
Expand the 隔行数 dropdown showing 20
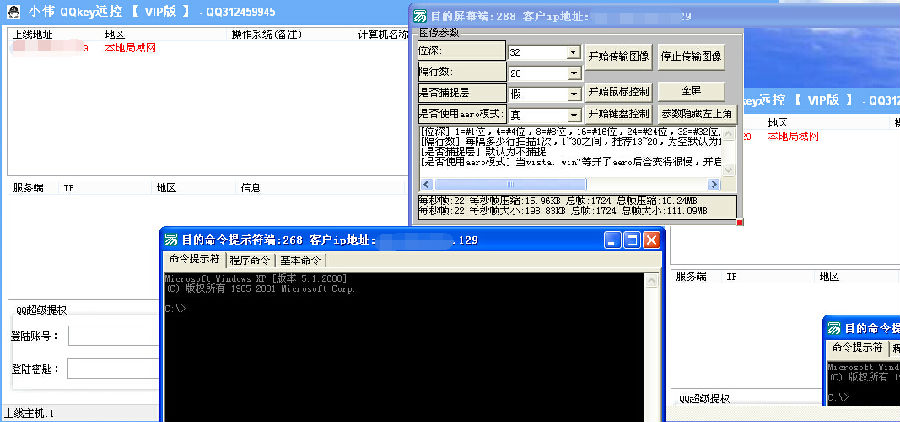573,73
